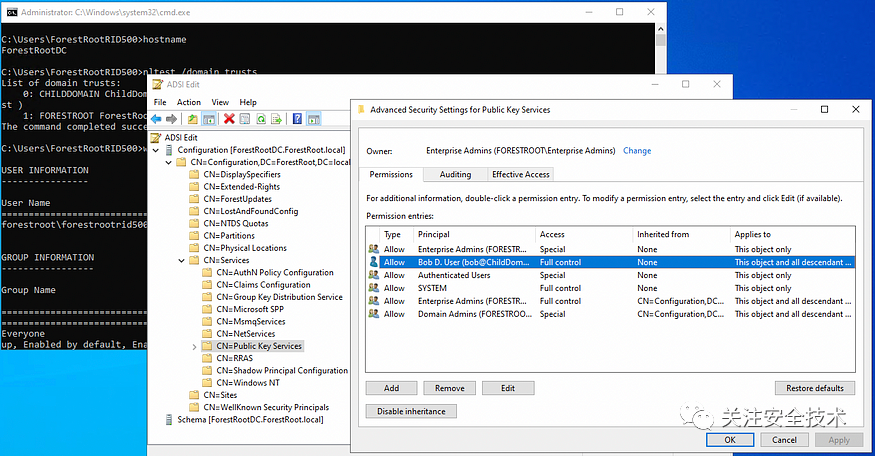The width and height of the screenshot is (875, 456).
Task: Open the Action menu in ADSI Edit
Action: pyautogui.click(x=189, y=102)
